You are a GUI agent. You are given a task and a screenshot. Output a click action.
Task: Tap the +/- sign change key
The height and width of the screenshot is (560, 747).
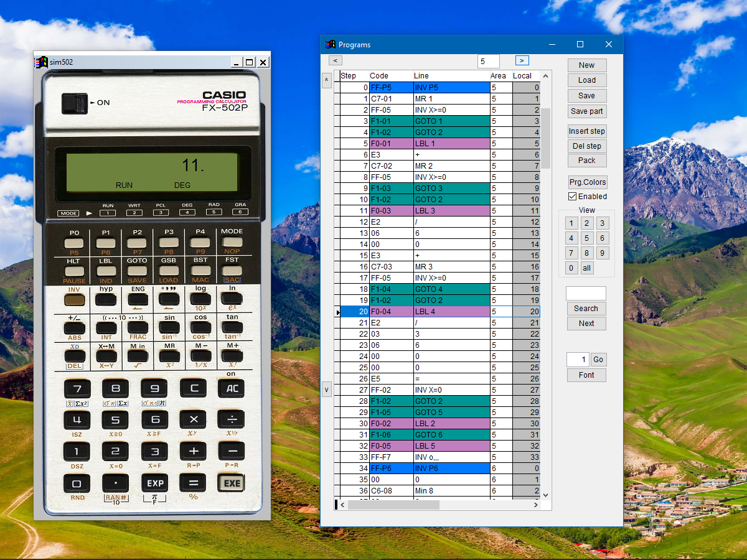click(x=75, y=328)
